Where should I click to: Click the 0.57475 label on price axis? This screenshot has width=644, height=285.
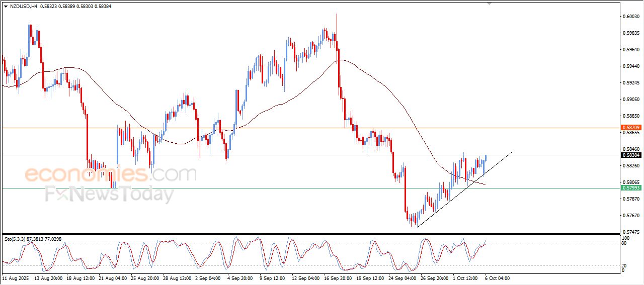pyautogui.click(x=631, y=232)
